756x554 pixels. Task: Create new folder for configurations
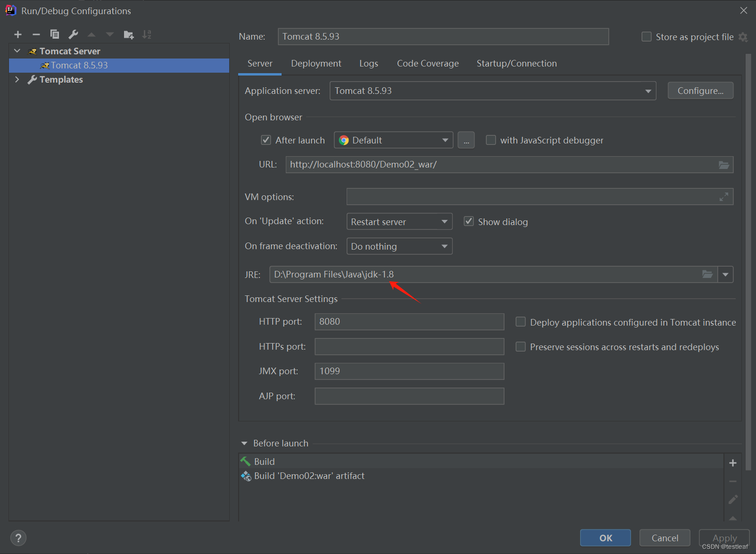click(129, 34)
